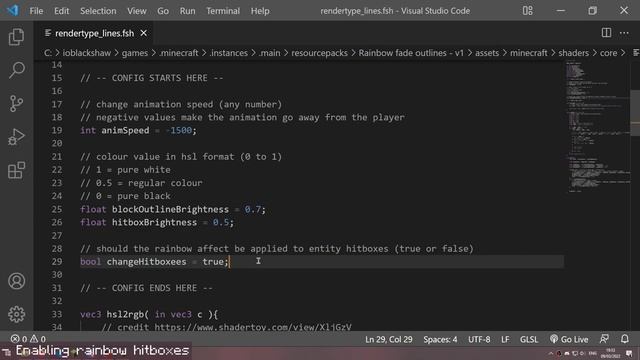Open the Help menu

[260, 11]
